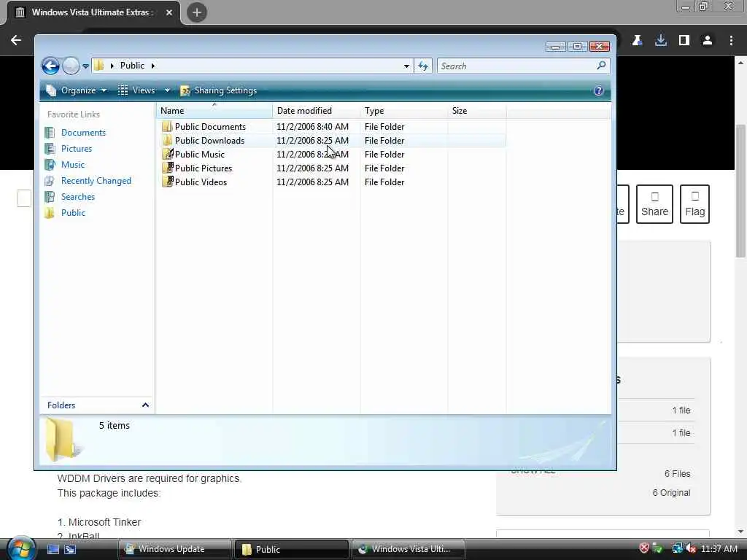Click Show Desktop quick launch icon
Image resolution: width=747 pixels, height=560 pixels.
point(53,549)
